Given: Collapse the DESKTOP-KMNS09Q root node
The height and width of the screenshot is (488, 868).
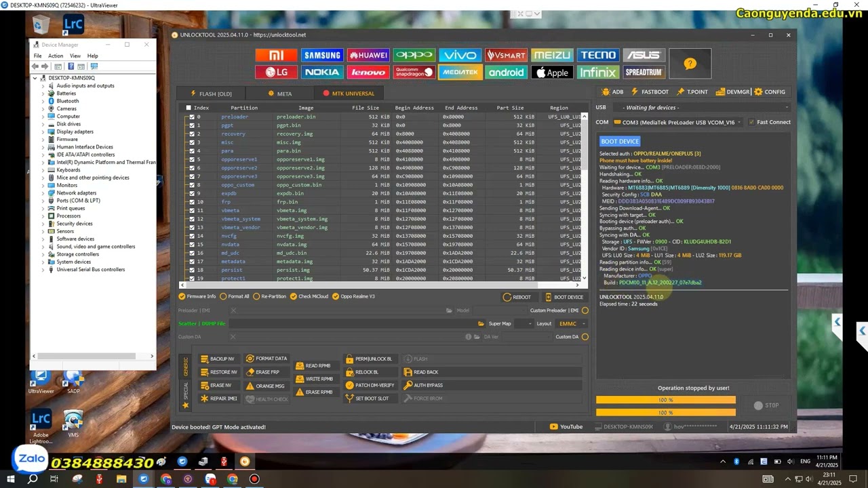Looking at the screenshot, I should [x=35, y=78].
